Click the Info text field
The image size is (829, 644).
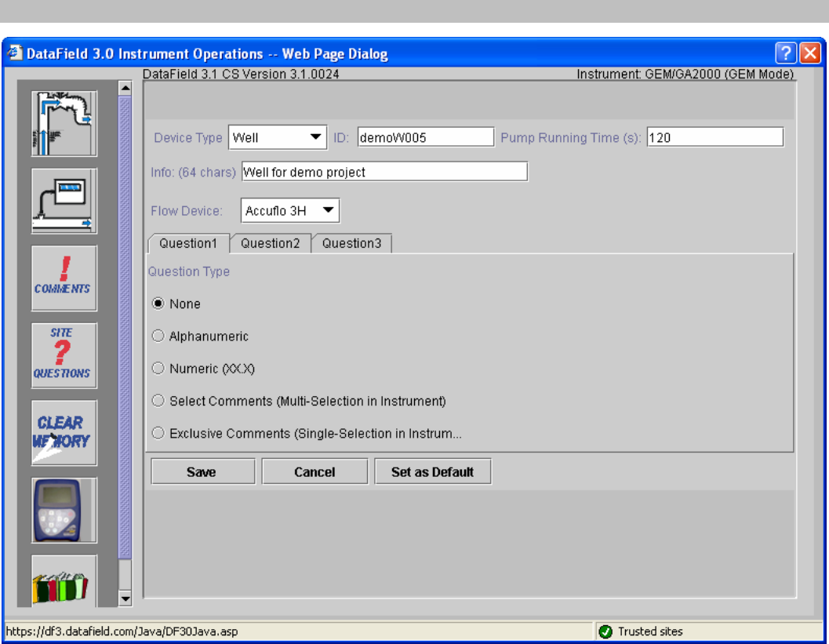(384, 172)
